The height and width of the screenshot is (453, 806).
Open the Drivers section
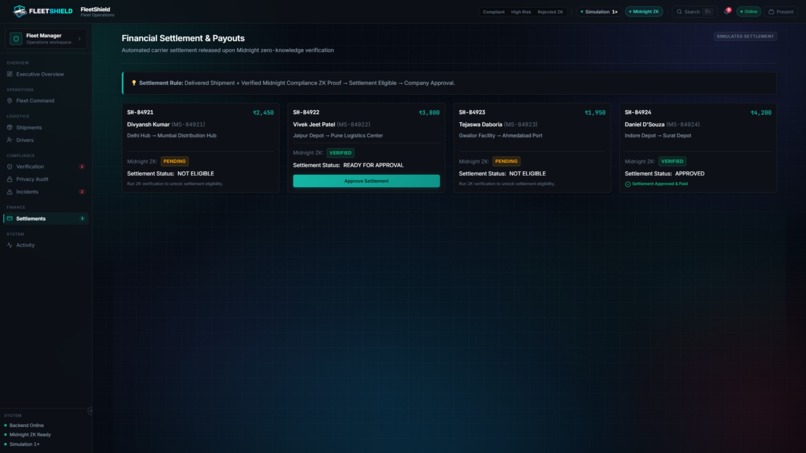pyautogui.click(x=46, y=140)
